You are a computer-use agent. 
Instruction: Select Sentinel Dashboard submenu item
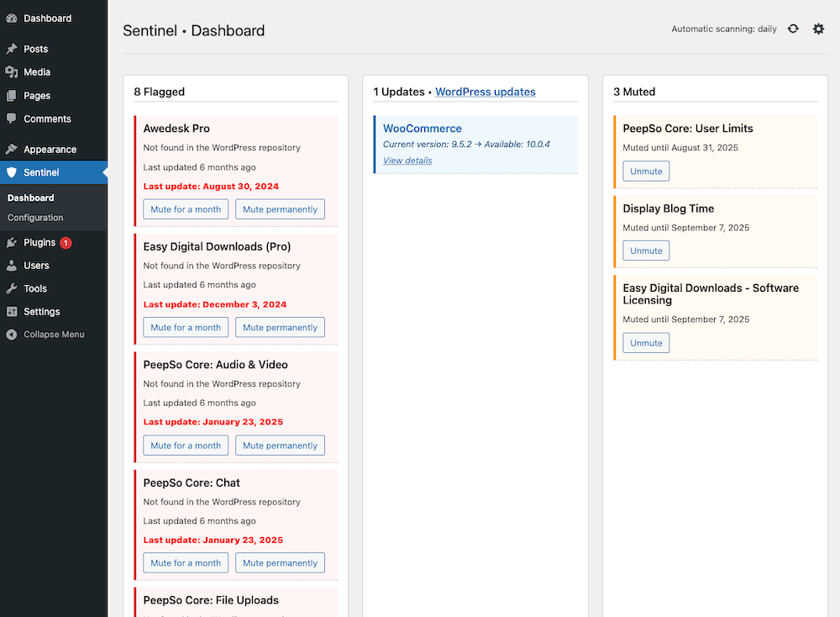coord(30,198)
